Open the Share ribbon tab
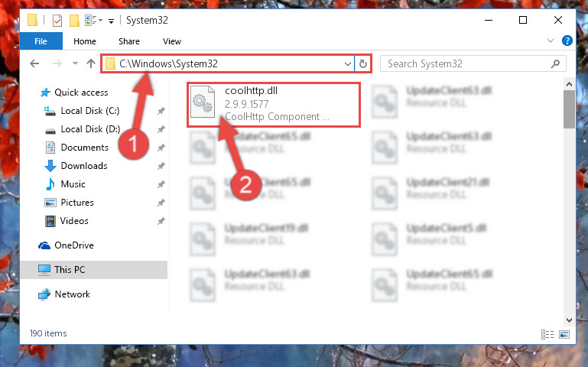 pos(129,41)
